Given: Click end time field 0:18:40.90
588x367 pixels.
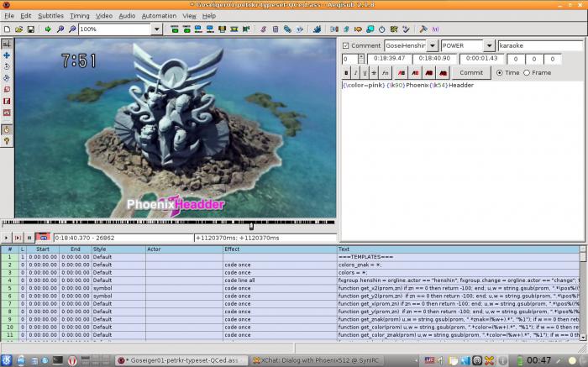Looking at the screenshot, I should (x=434, y=59).
